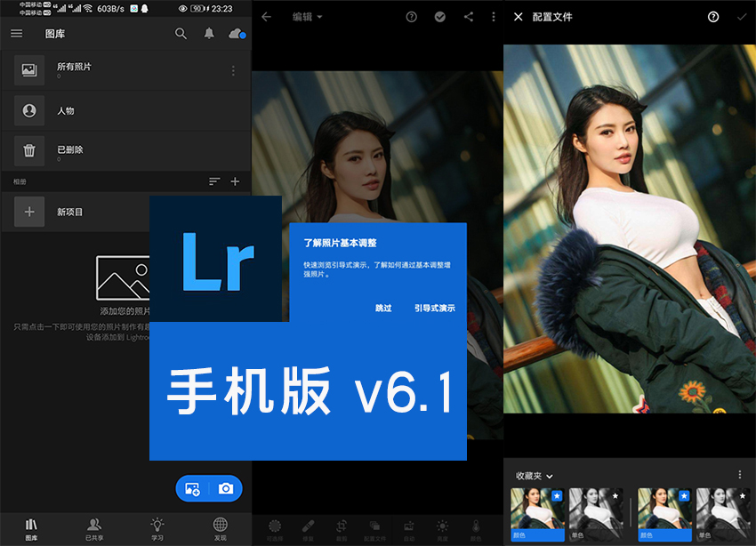Open the camera capture button
Image resolution: width=756 pixels, height=546 pixels.
[x=226, y=489]
